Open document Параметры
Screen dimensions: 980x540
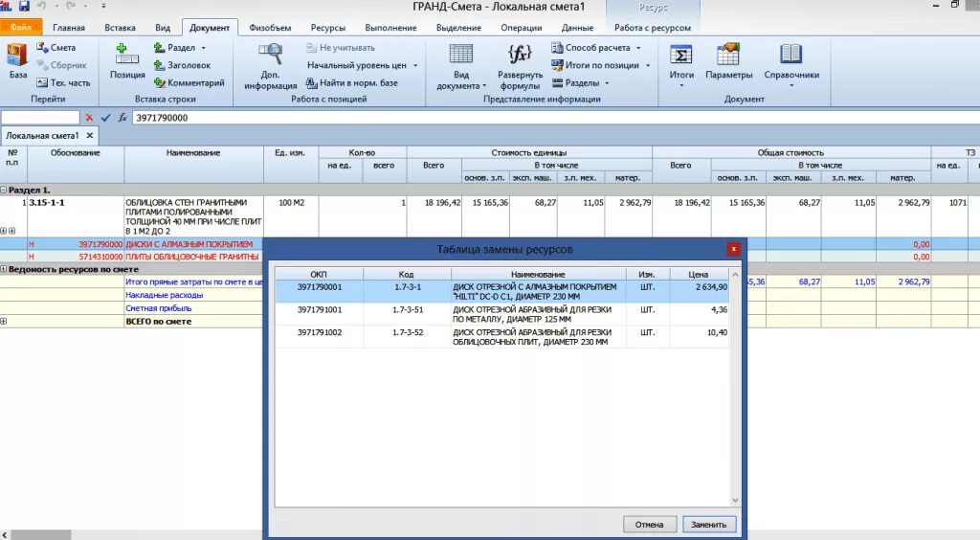728,61
